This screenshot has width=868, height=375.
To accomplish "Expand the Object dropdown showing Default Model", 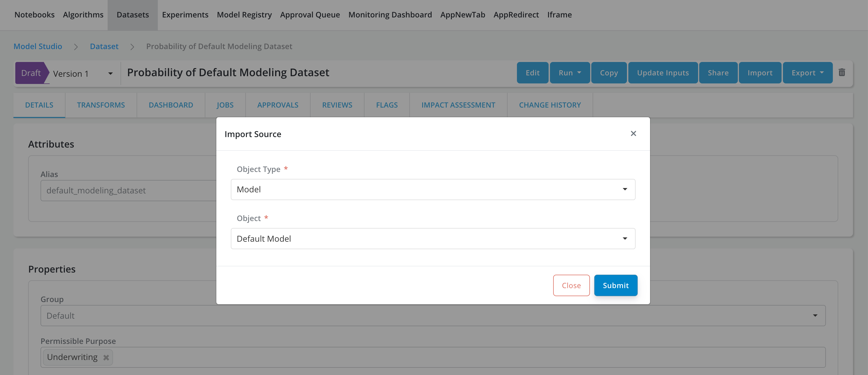I will click(433, 239).
